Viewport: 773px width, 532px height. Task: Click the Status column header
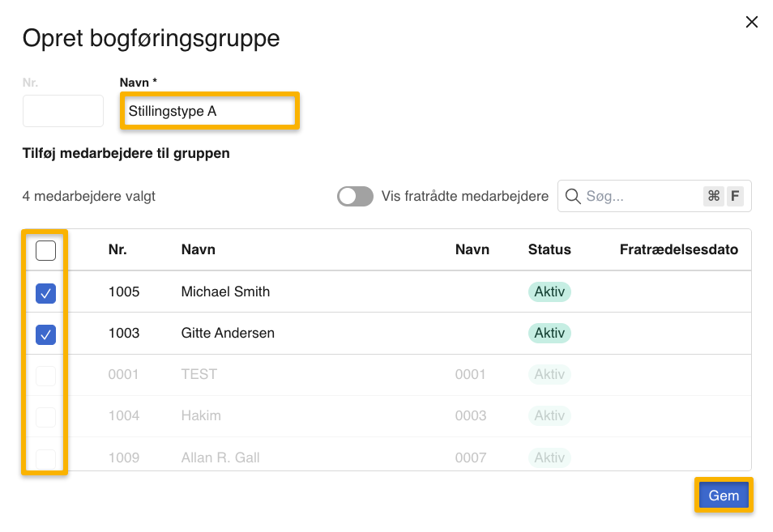[549, 249]
